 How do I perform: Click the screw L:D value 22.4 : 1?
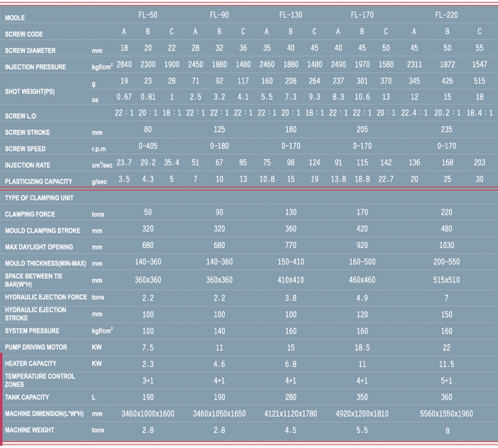point(414,113)
